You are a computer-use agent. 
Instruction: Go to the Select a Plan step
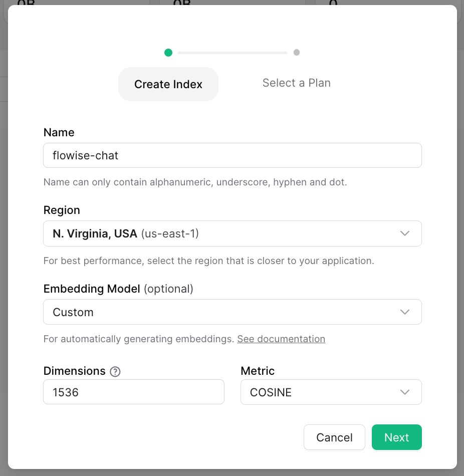[297, 83]
